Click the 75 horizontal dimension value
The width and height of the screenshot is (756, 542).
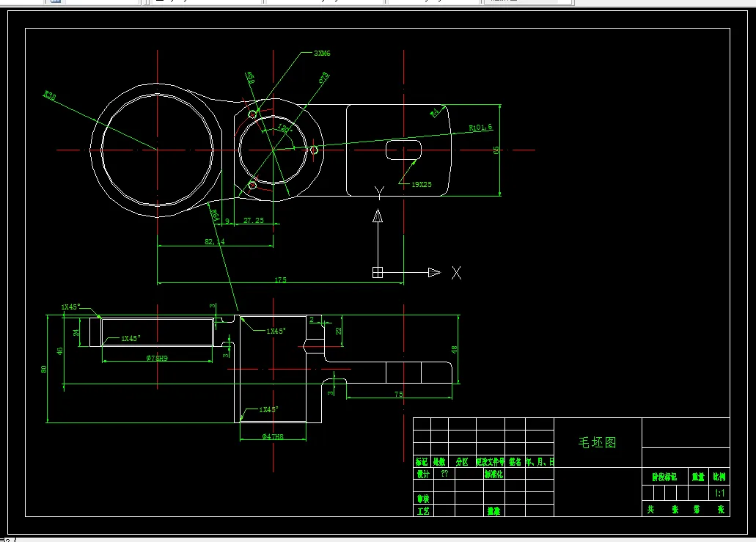(x=399, y=394)
